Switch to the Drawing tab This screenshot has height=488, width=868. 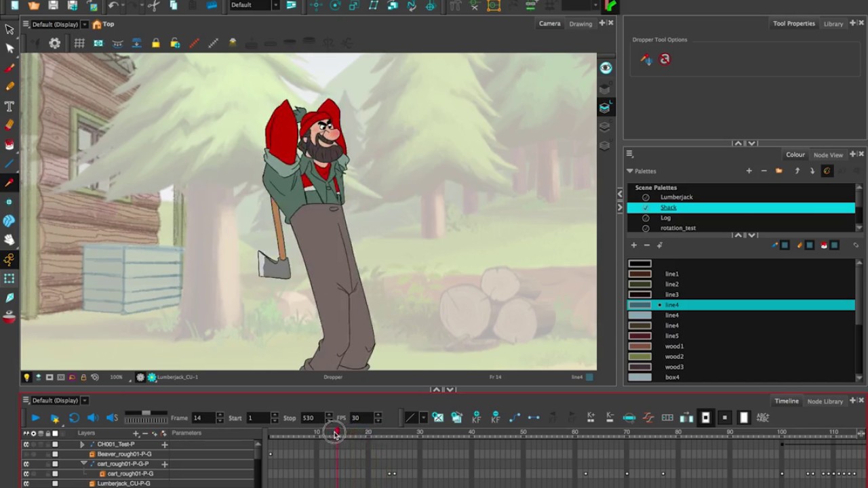580,24
